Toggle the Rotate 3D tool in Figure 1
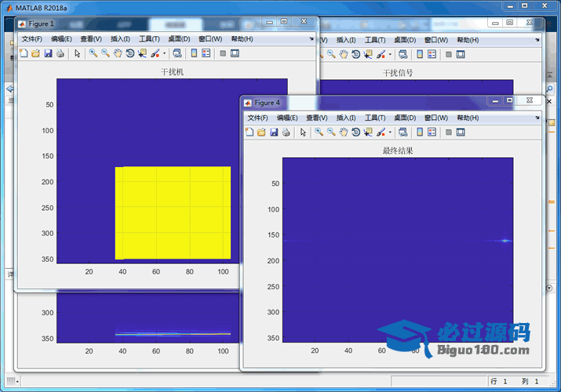 (x=129, y=53)
